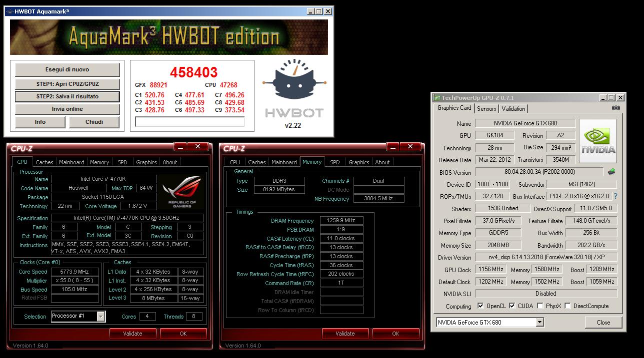Enable the PhysX checkbox

click(x=540, y=306)
